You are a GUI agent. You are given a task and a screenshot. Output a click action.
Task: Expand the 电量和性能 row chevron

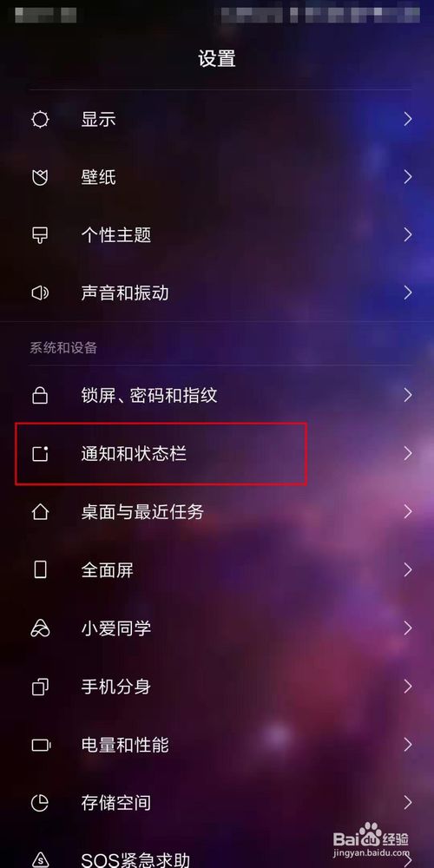tap(408, 745)
